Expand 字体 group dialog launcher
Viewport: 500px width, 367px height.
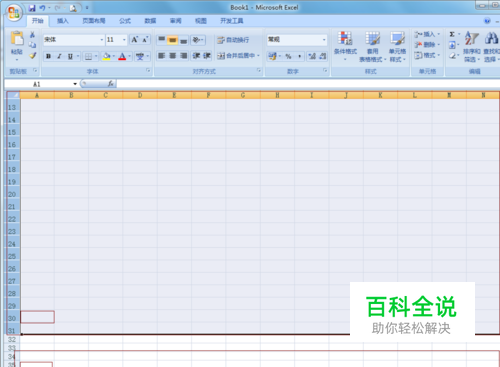point(148,71)
